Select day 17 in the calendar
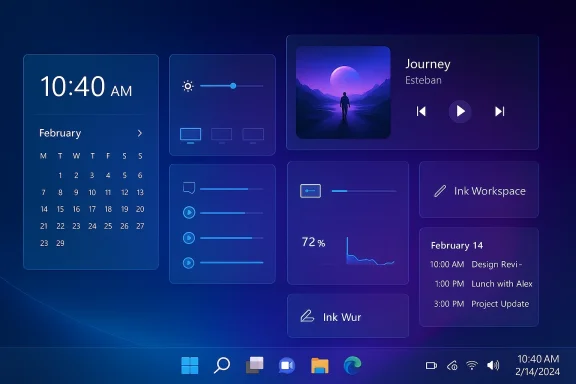Screen dimensions: 576x384 (92, 209)
